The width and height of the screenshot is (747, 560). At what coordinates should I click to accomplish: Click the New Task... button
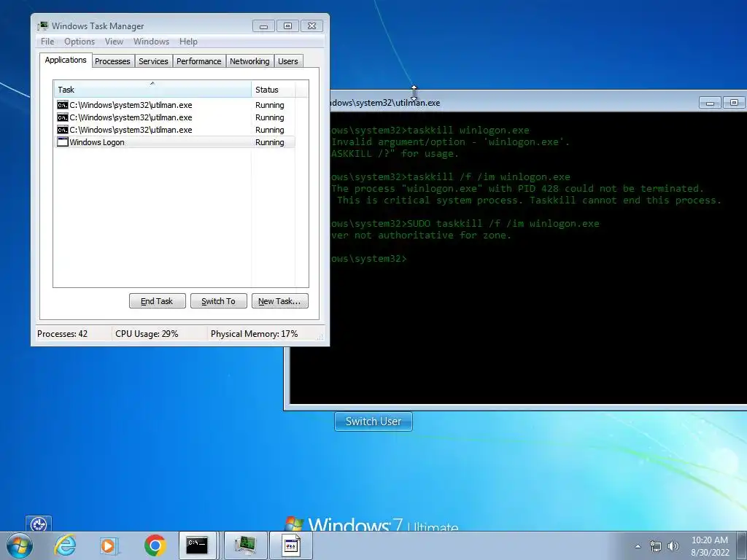point(279,301)
